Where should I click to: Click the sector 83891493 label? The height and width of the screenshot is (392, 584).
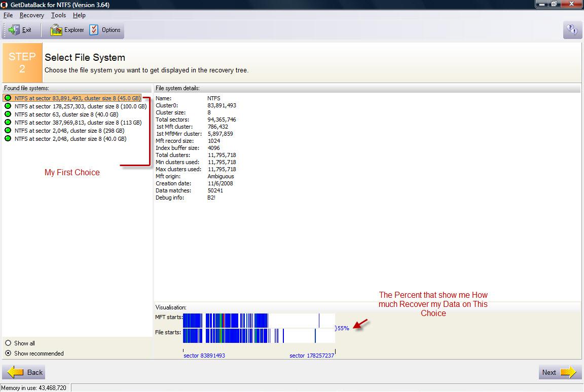(x=204, y=356)
